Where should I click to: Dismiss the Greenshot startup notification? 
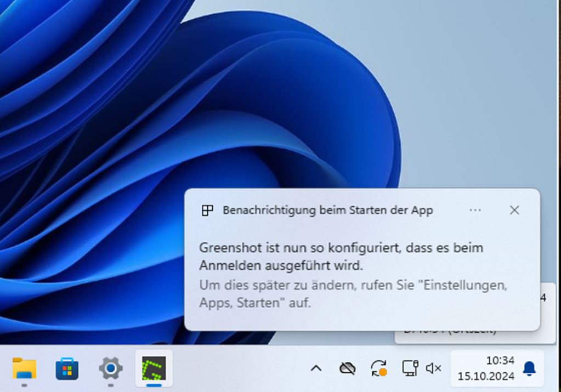coord(514,210)
